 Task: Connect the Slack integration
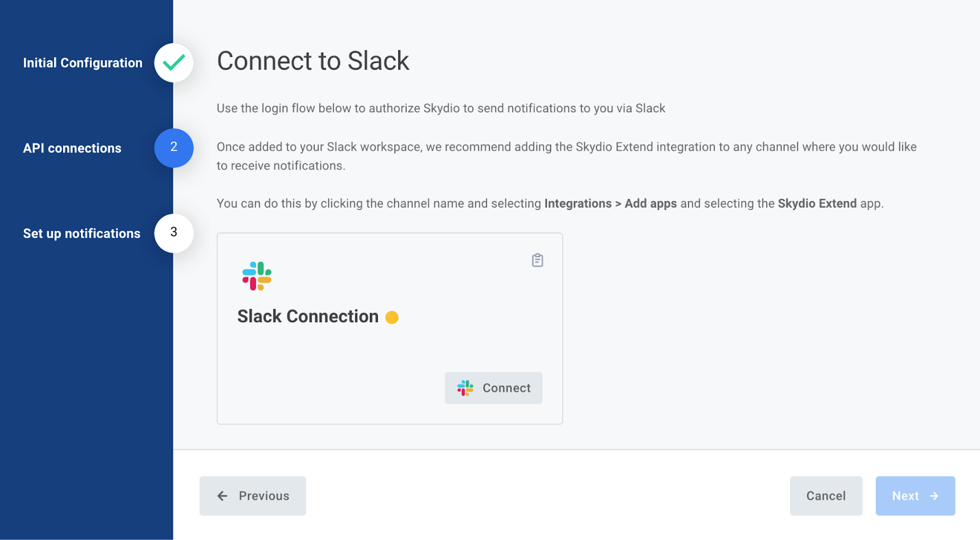494,388
